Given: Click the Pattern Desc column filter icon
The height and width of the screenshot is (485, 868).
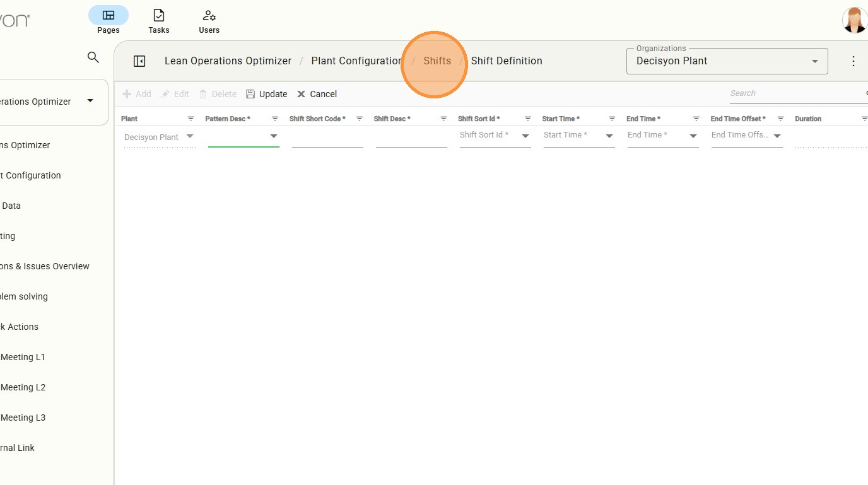Looking at the screenshot, I should [275, 119].
